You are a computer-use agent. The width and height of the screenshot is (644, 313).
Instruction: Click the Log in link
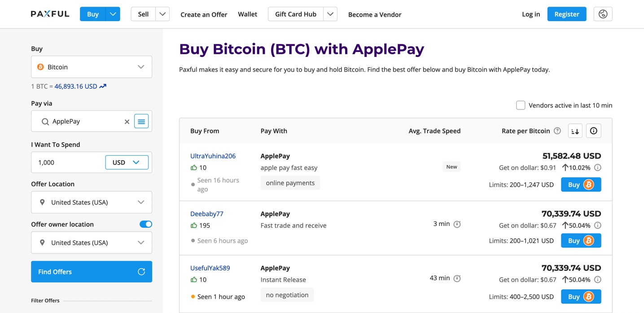[x=531, y=14]
